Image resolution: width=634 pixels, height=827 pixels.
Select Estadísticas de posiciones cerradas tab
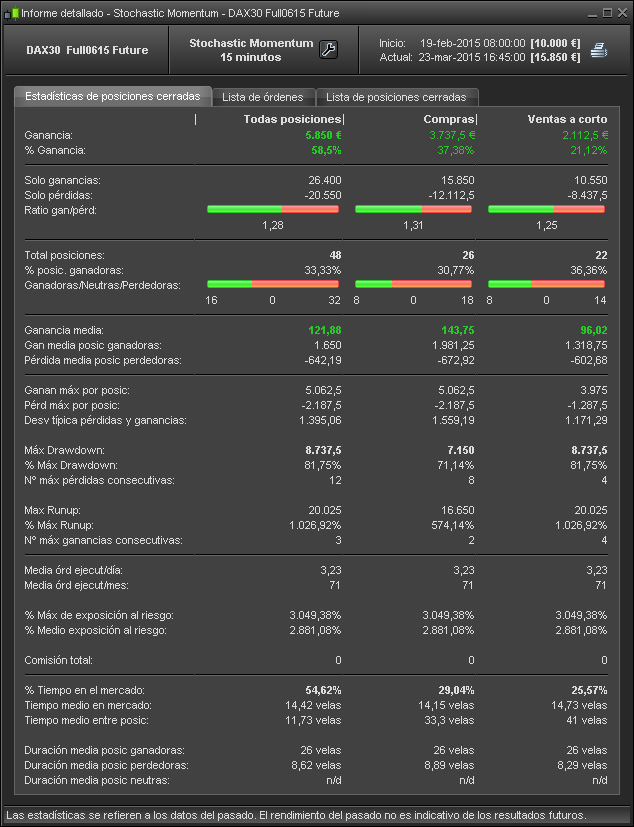[x=113, y=97]
